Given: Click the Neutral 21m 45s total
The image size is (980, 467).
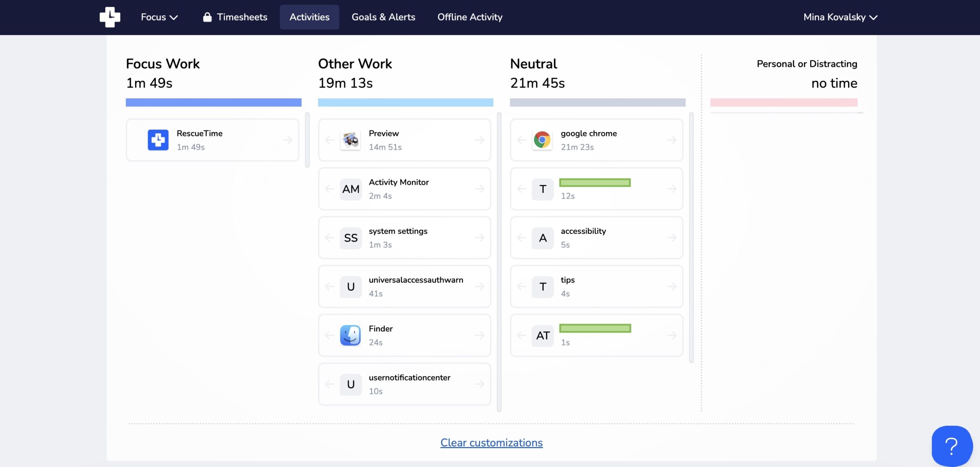Looking at the screenshot, I should click(537, 83).
